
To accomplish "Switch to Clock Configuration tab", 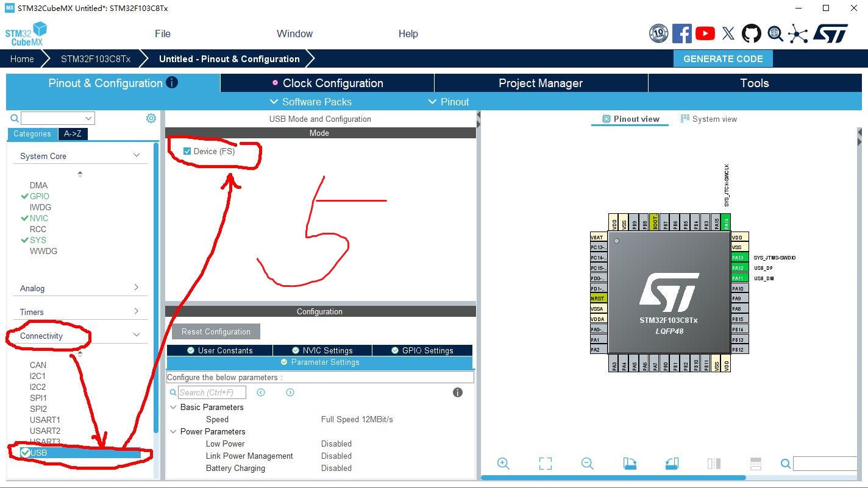I will coord(327,83).
